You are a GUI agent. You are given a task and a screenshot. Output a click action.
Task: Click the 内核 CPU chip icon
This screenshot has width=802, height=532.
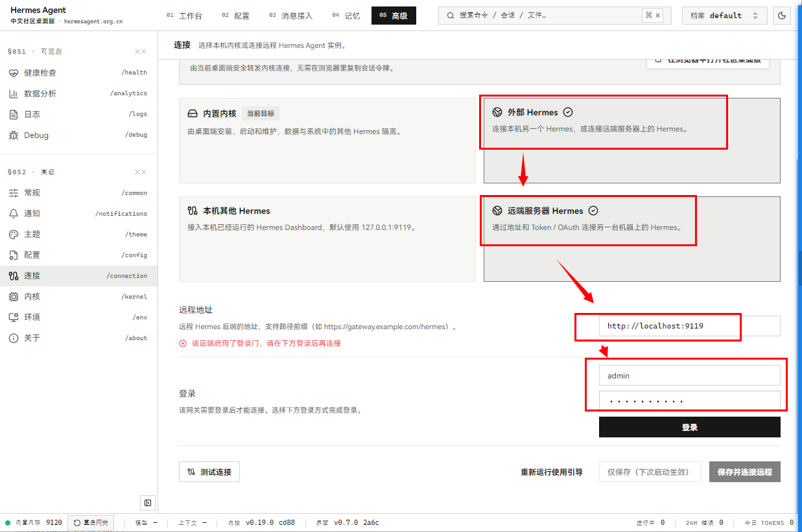pos(14,297)
